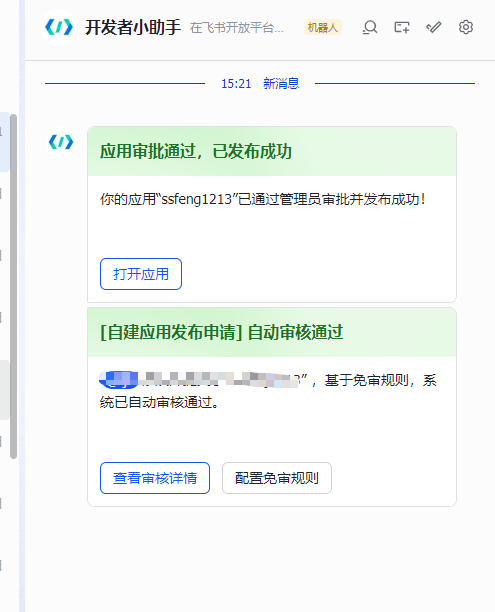Click the 应用审批通过，已发布成功 card title

(196, 151)
